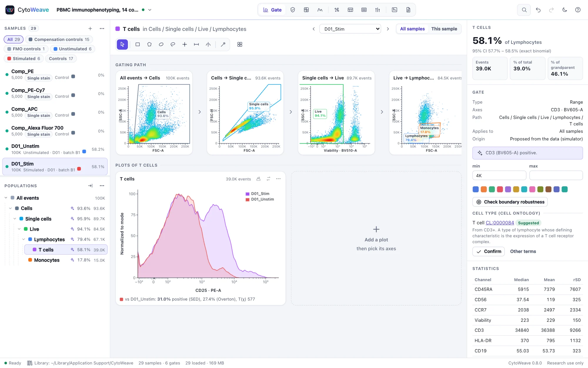This screenshot has width=588, height=368.
Task: Collapse the Lymphocytes tree node
Action: [24, 239]
